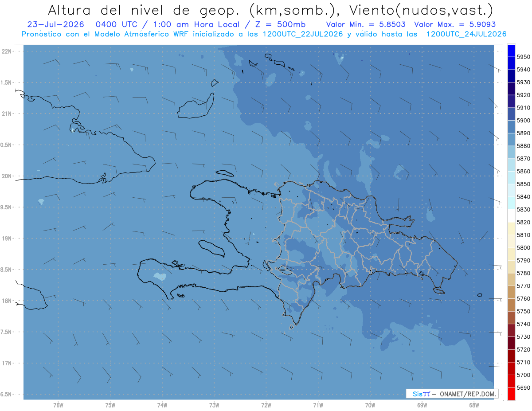Click the 19N latitude axis label
The width and height of the screenshot is (532, 411).
(8, 239)
